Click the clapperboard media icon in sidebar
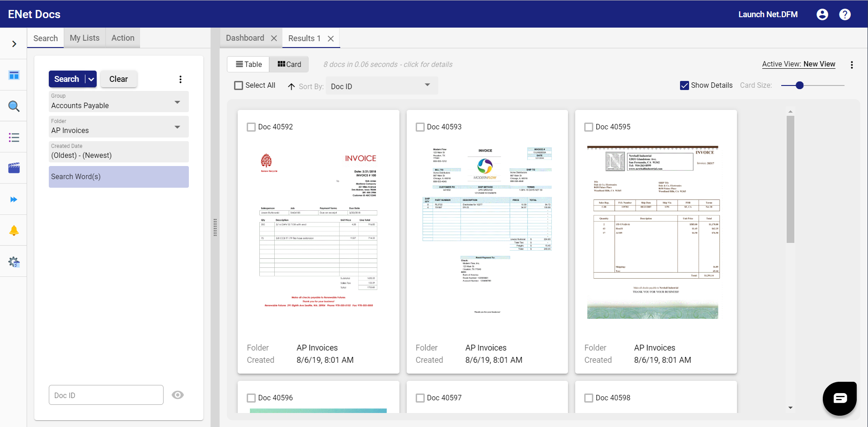This screenshot has height=427, width=868. [14, 168]
